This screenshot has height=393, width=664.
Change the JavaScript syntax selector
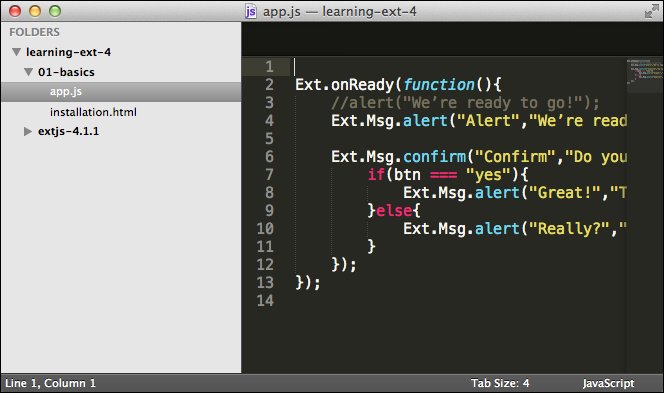pyautogui.click(x=609, y=383)
